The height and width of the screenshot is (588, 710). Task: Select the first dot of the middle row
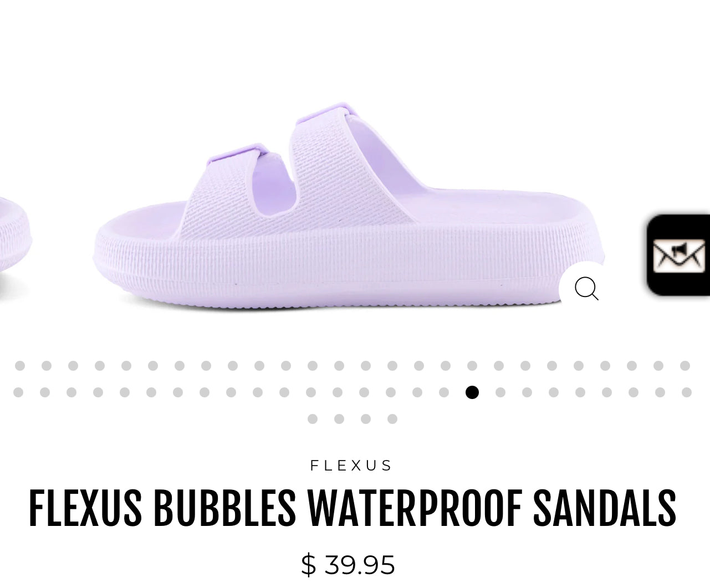[18, 392]
